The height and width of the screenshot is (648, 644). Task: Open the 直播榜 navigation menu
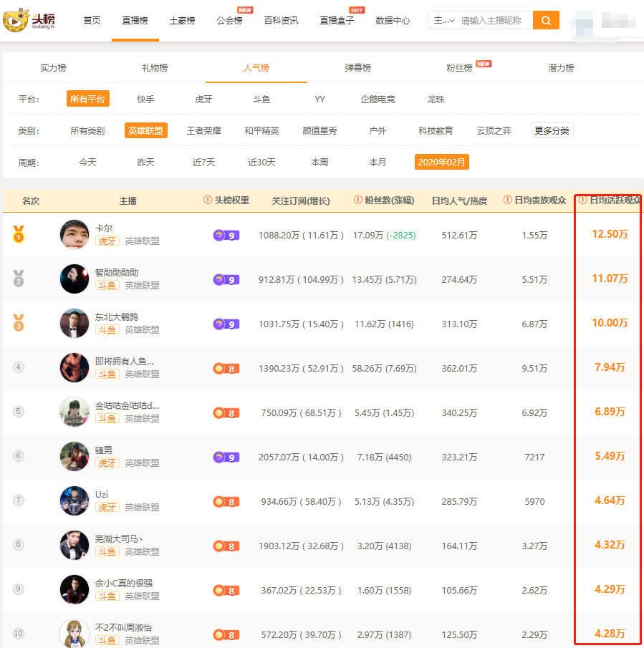click(x=135, y=20)
